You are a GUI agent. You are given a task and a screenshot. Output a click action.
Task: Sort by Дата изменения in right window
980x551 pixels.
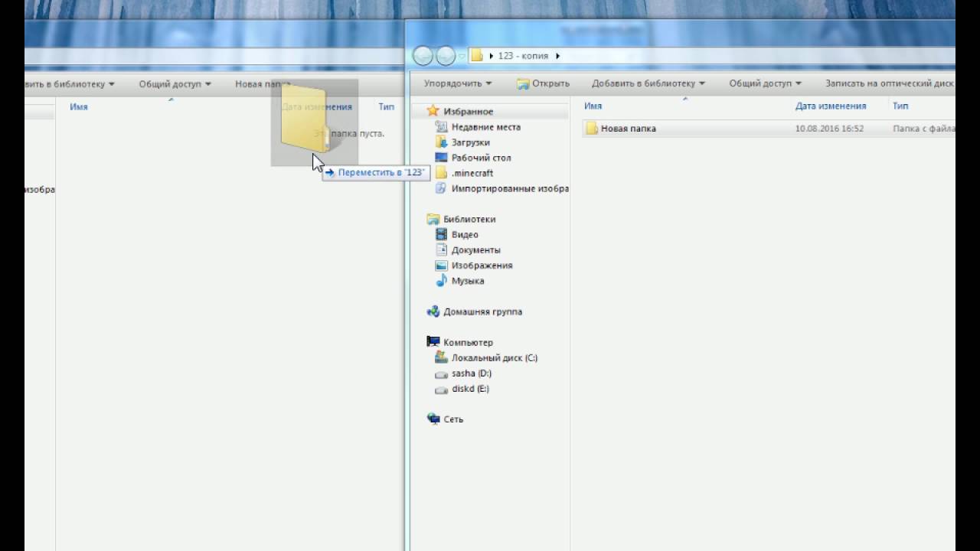tap(831, 106)
